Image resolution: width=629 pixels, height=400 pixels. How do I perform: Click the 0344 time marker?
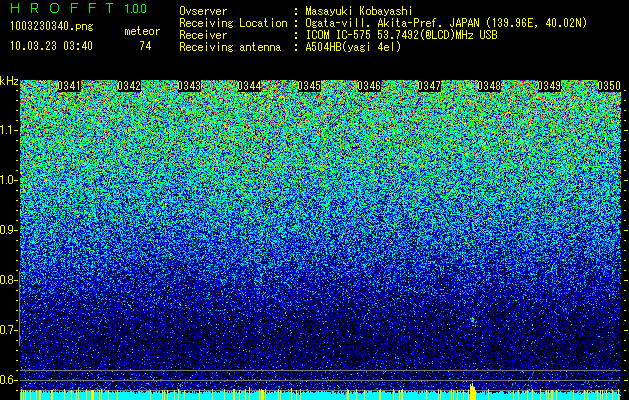pyautogui.click(x=250, y=86)
